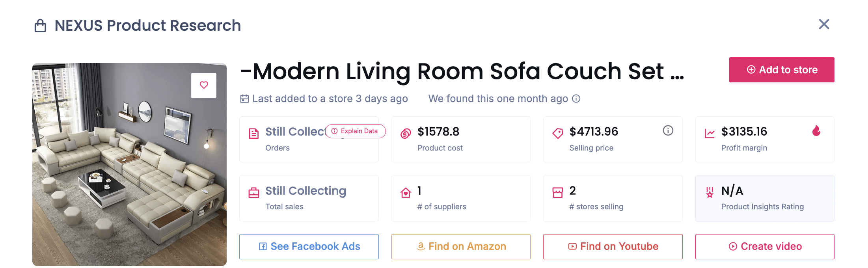Image resolution: width=868 pixels, height=268 pixels.
Task: Click the Total sales register icon
Action: [x=254, y=193]
